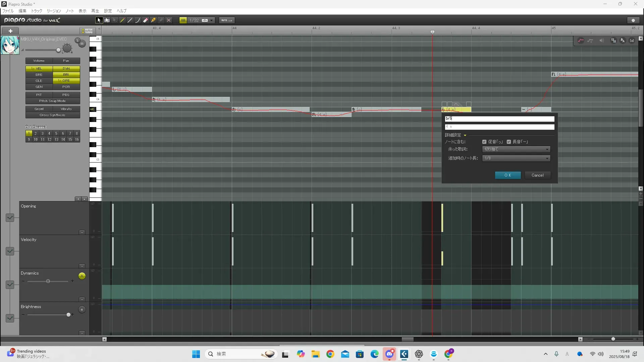Image resolution: width=644 pixels, height=362 pixels.
Task: Click Cancel in the lyric dialog
Action: [537, 175]
